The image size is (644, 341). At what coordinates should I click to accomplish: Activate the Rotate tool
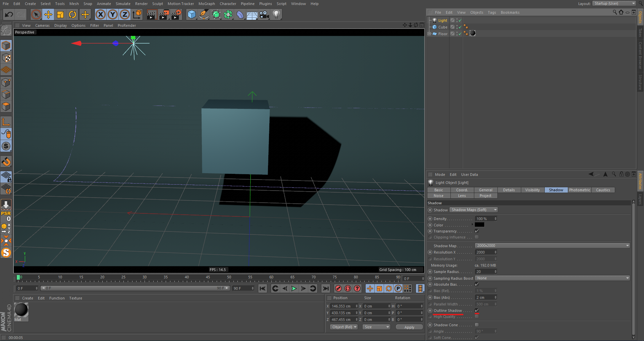(x=72, y=14)
